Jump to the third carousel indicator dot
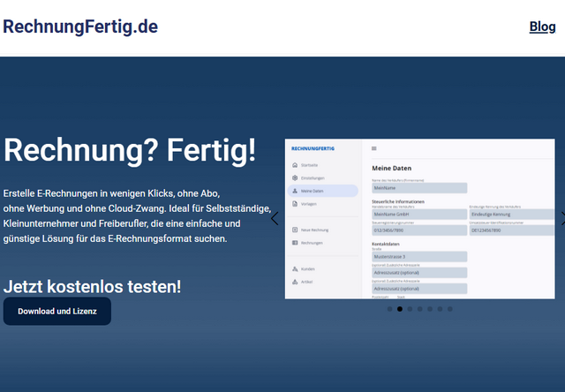The image size is (565, 392). click(410, 309)
